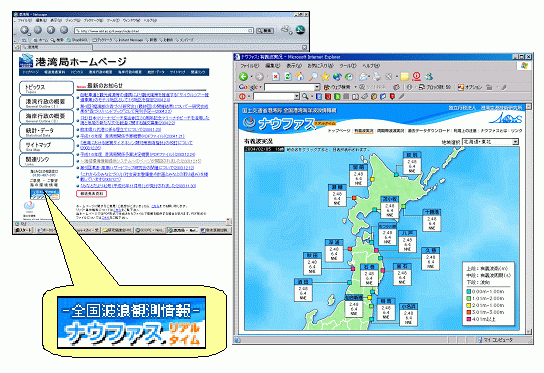Click the yellow star Favorites icon
544x373 pixels.
click(x=325, y=77)
